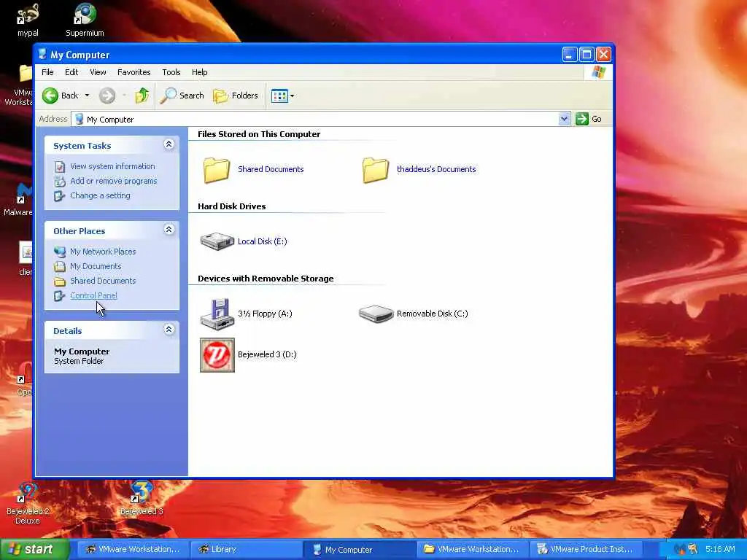Open the Help menu
Viewport: 747px width, 560px height.
click(x=200, y=72)
